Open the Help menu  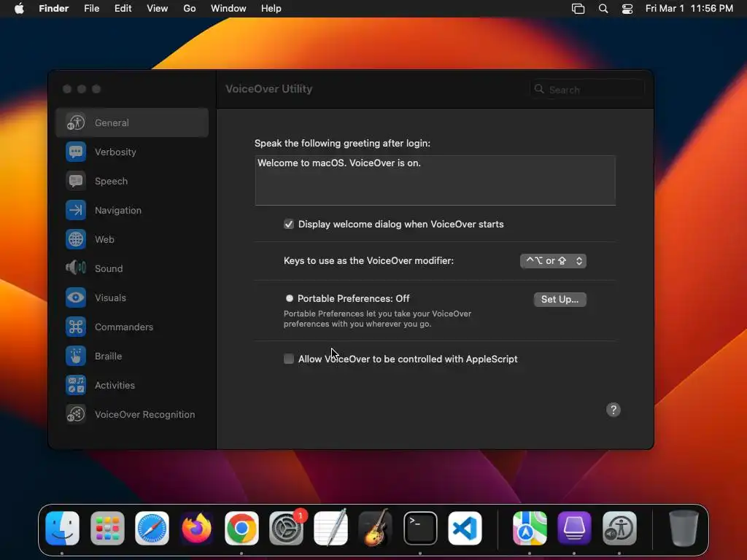click(x=271, y=9)
